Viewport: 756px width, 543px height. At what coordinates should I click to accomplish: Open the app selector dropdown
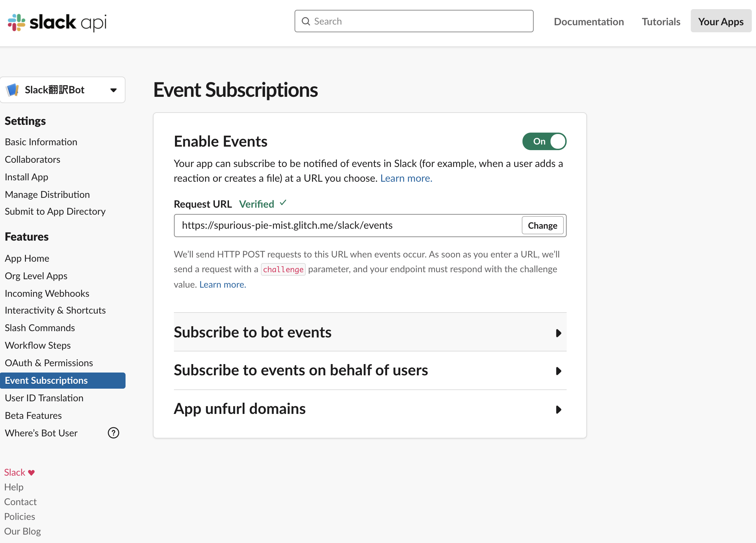click(x=113, y=90)
